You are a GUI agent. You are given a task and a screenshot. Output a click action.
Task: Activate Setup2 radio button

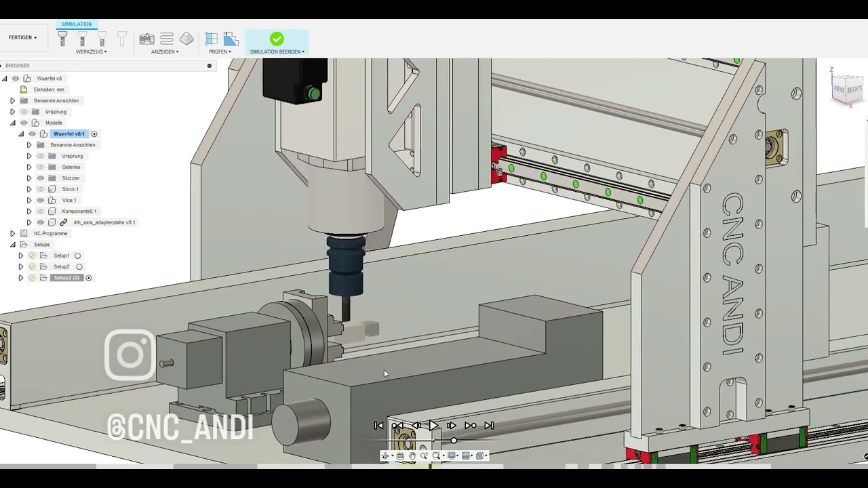79,267
